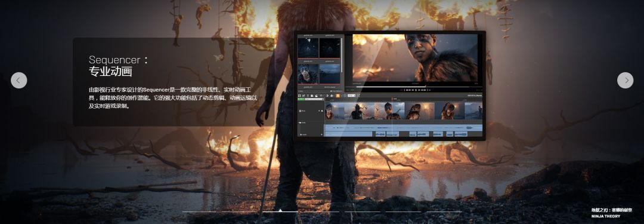644x224 pixels.
Task: Select the blue landscape thumbnail in the browser
Action: click(330, 74)
